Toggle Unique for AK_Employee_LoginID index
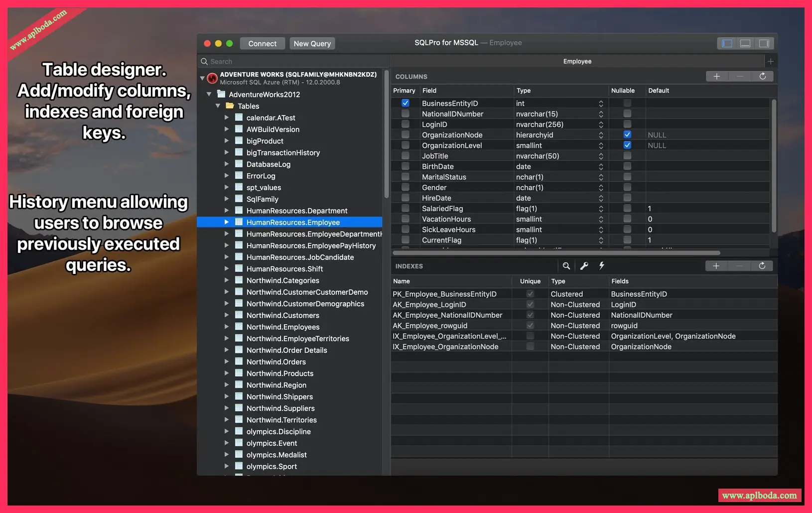 pyautogui.click(x=530, y=304)
